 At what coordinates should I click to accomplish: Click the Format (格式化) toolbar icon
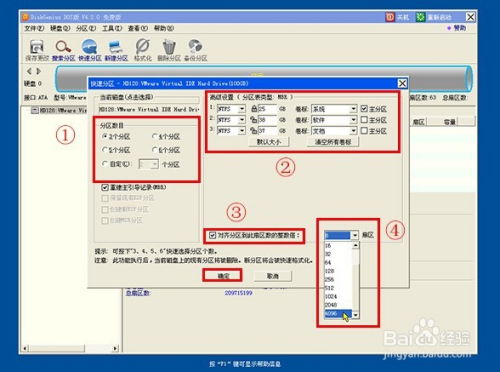tap(143, 46)
